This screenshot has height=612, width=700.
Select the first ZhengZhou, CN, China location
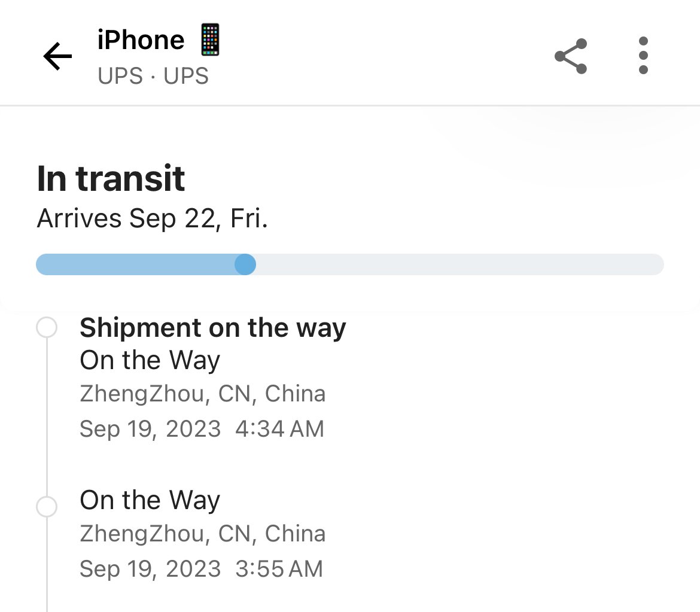203,394
